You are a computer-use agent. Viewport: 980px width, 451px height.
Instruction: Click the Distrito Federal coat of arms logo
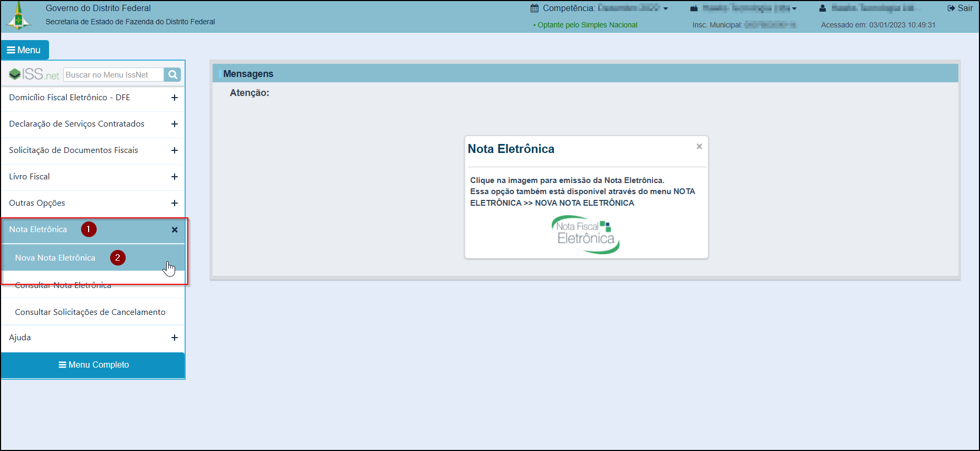pyautogui.click(x=18, y=16)
